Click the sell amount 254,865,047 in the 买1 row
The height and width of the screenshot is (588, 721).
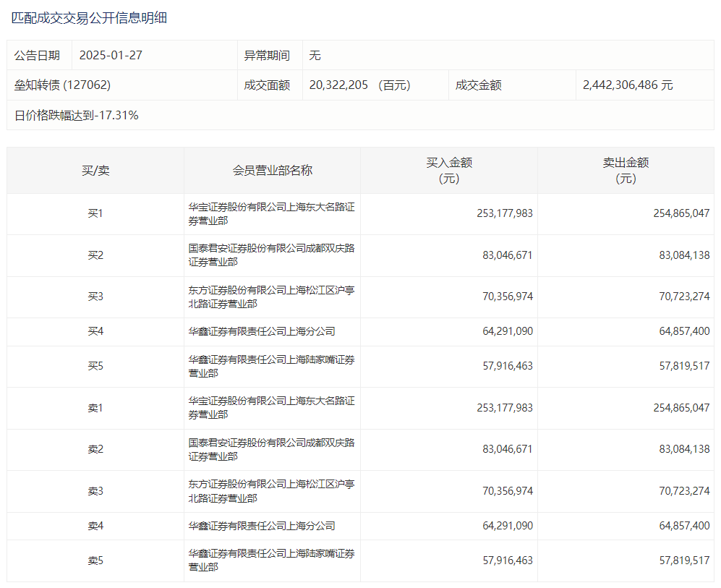click(681, 214)
